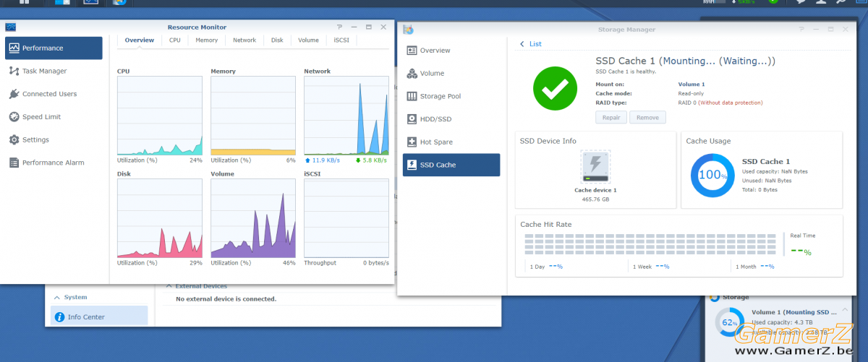The image size is (868, 362).
Task: Click the Network traffic chart
Action: (346, 116)
